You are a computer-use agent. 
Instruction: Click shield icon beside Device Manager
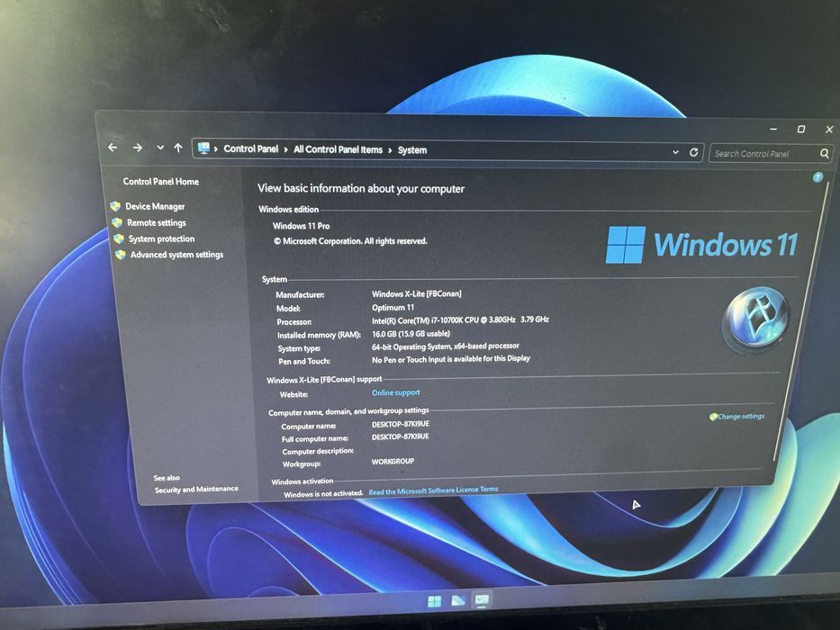(115, 206)
